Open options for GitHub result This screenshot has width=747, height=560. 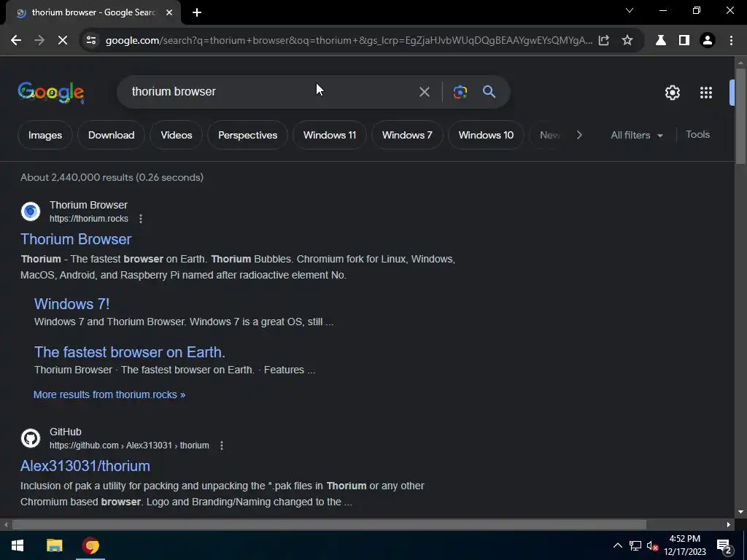[222, 446]
